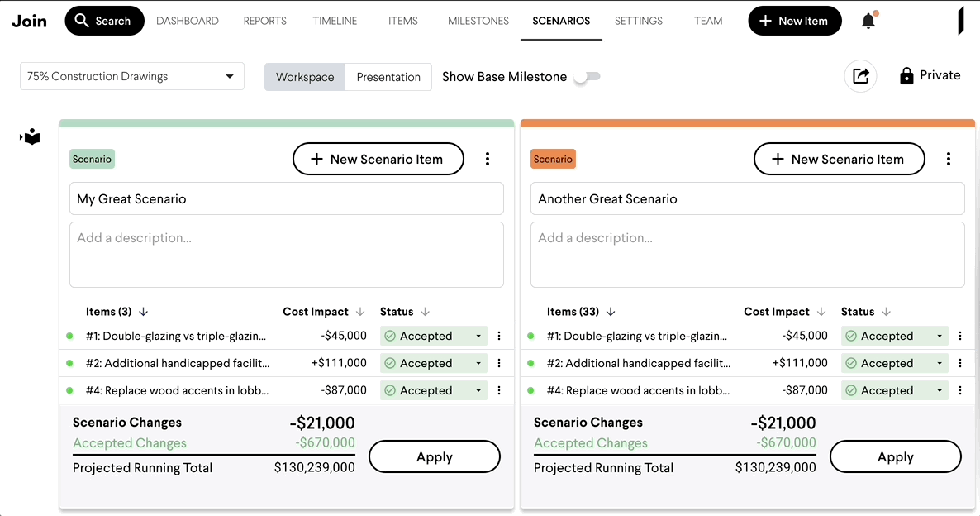Open the SCENARIOS tab

pos(561,20)
